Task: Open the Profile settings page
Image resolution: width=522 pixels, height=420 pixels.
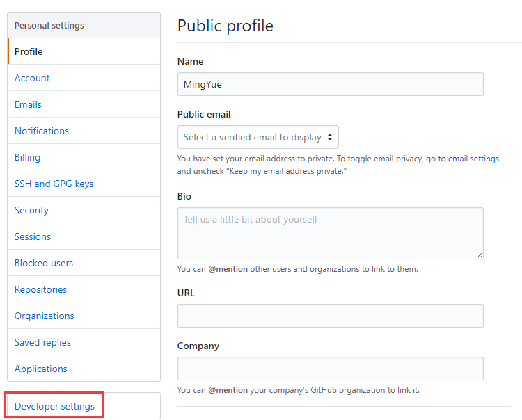Action: click(x=84, y=51)
